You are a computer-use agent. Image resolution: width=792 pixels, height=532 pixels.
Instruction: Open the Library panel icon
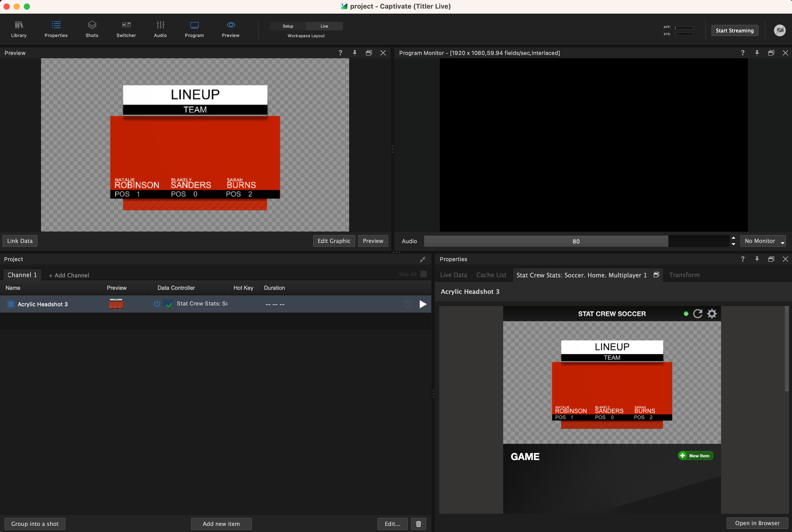pos(19,25)
